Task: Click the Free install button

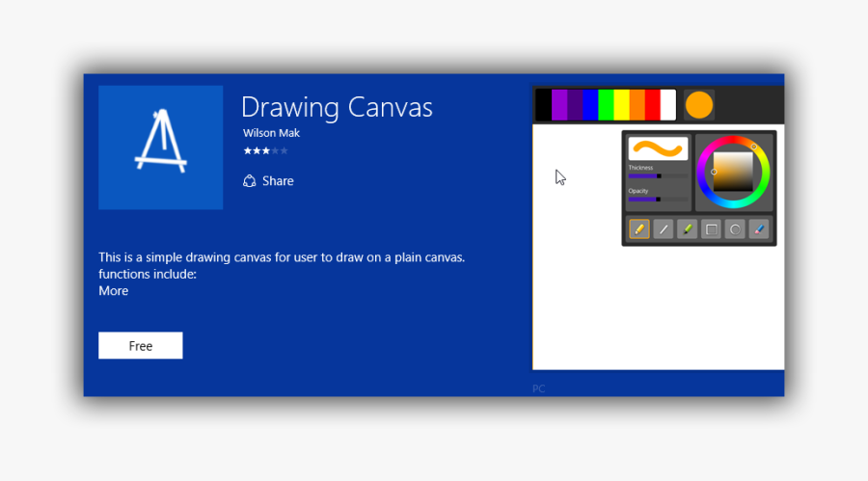Action: click(x=141, y=345)
